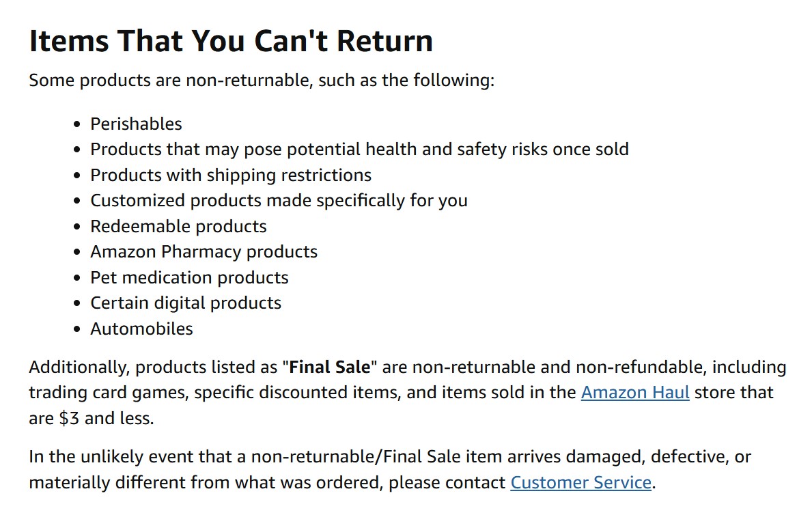The width and height of the screenshot is (812, 515).
Task: Click the bullet point beside Automobiles
Action: 77,329
